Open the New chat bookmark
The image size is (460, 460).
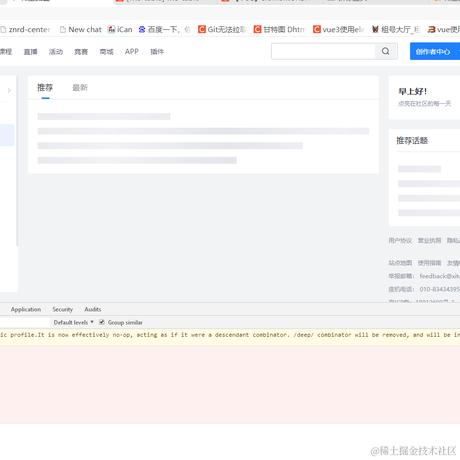point(80,30)
